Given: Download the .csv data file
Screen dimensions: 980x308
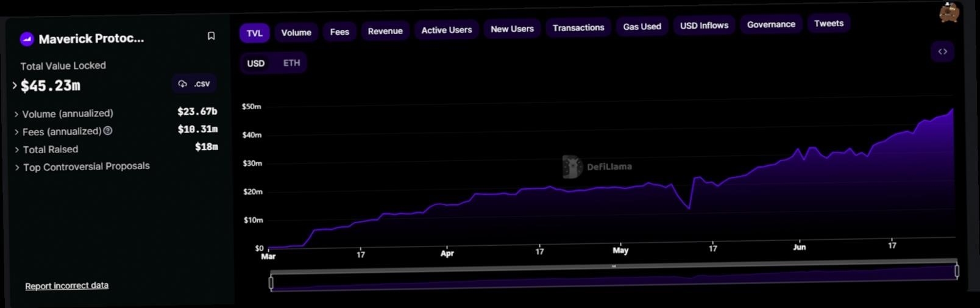Looking at the screenshot, I should click(194, 84).
